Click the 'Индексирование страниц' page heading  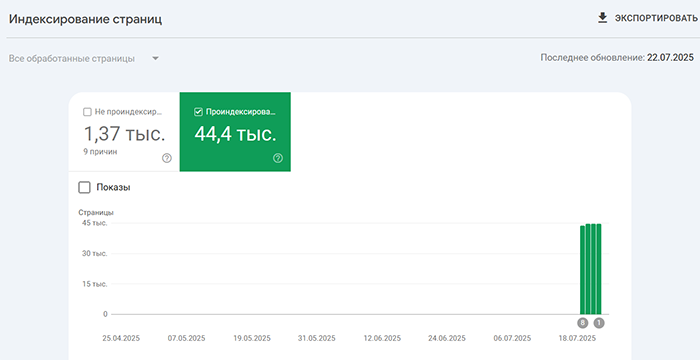click(x=85, y=20)
